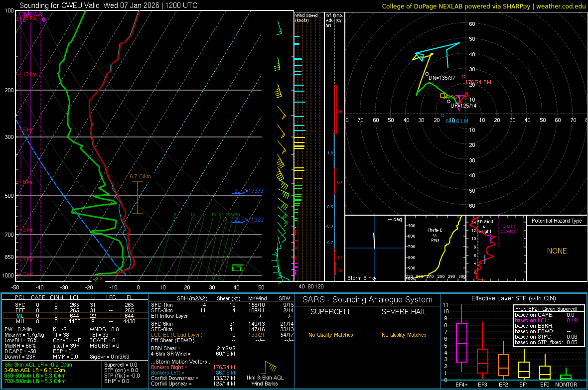Viewport: 588px width, 390px height.
Task: Click the magenta OMEGA label
Action: [x=31, y=14]
